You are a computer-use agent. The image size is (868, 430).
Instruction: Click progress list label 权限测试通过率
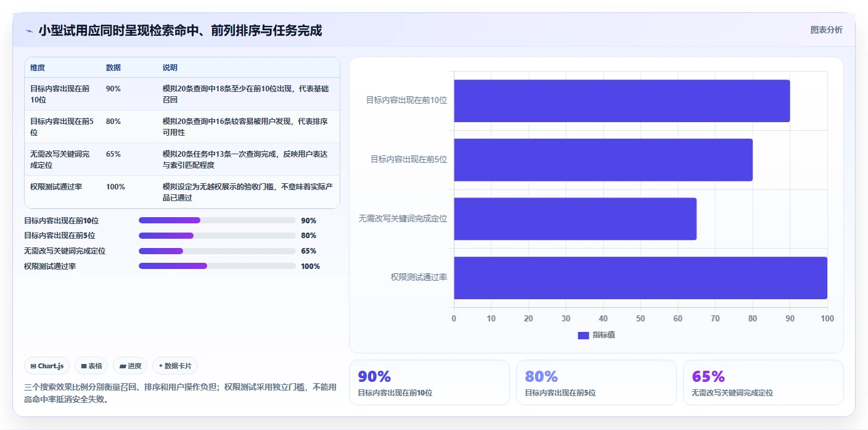coord(50,267)
